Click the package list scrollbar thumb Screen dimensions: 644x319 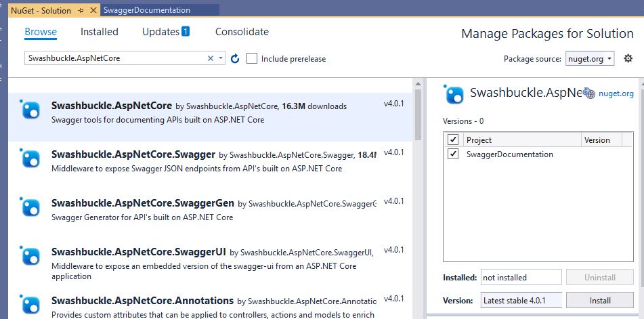pyautogui.click(x=418, y=114)
